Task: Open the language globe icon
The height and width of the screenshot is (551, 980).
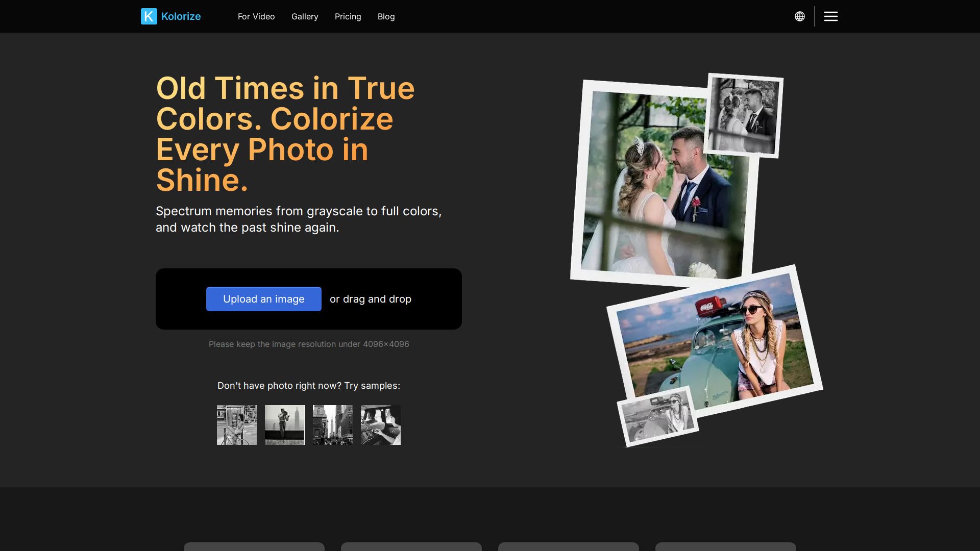Action: click(x=799, y=16)
